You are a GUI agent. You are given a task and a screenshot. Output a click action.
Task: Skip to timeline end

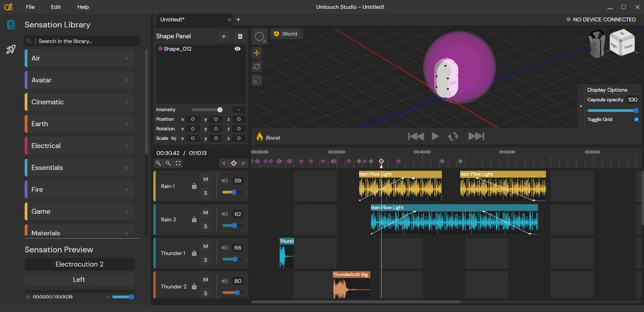point(476,136)
